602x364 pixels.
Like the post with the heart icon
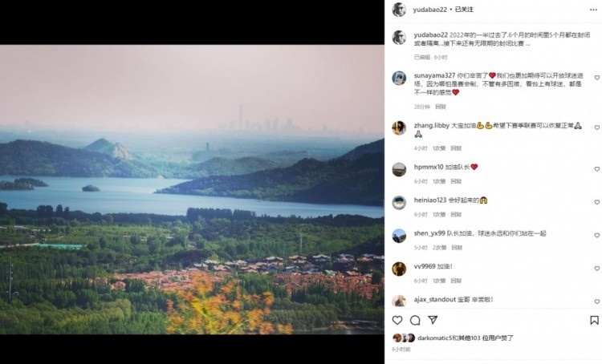[397, 320]
